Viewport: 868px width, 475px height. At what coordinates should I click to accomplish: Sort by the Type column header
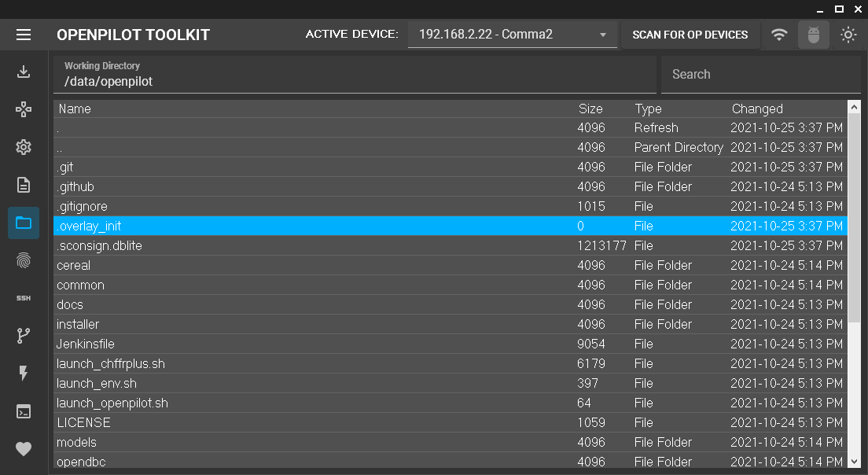pos(648,109)
